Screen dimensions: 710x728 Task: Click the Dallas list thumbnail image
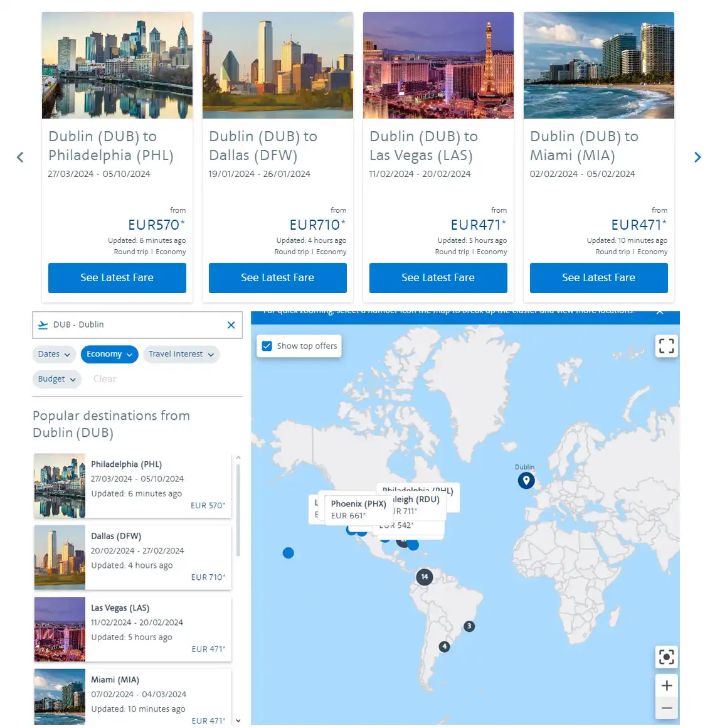[x=60, y=557]
